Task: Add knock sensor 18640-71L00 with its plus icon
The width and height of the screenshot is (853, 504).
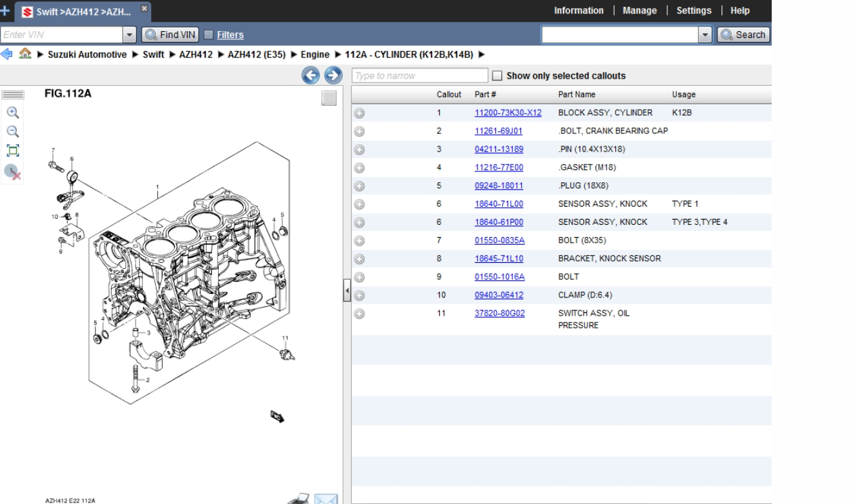Action: pos(360,205)
